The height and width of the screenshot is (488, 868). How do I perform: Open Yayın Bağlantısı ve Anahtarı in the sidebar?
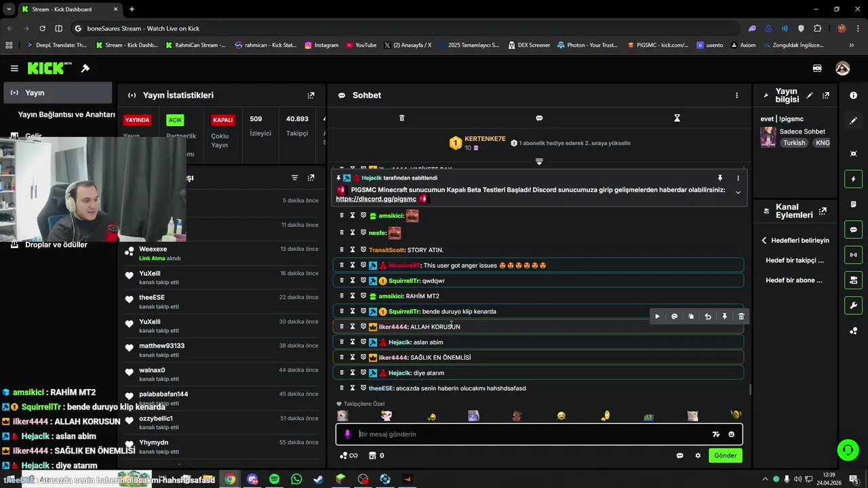(x=66, y=115)
